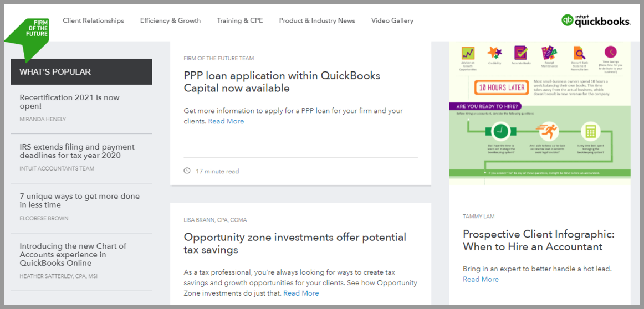Open the Efficiency & Growth menu
This screenshot has height=309, width=644.
pyautogui.click(x=171, y=20)
